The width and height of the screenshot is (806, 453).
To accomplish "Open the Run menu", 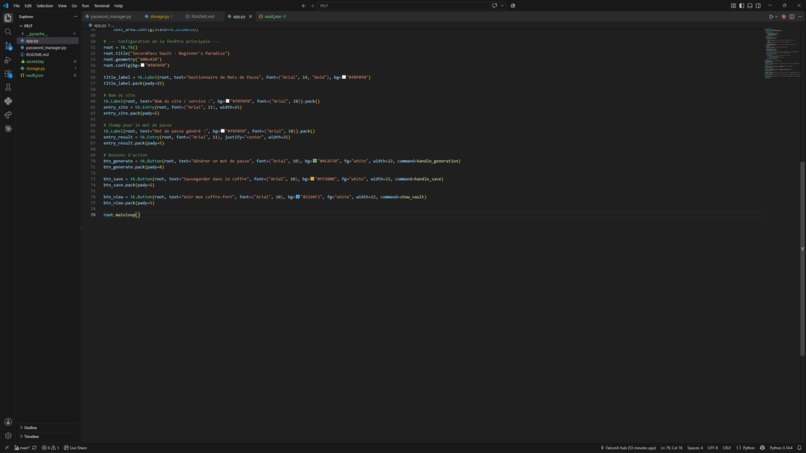I will [x=85, y=6].
